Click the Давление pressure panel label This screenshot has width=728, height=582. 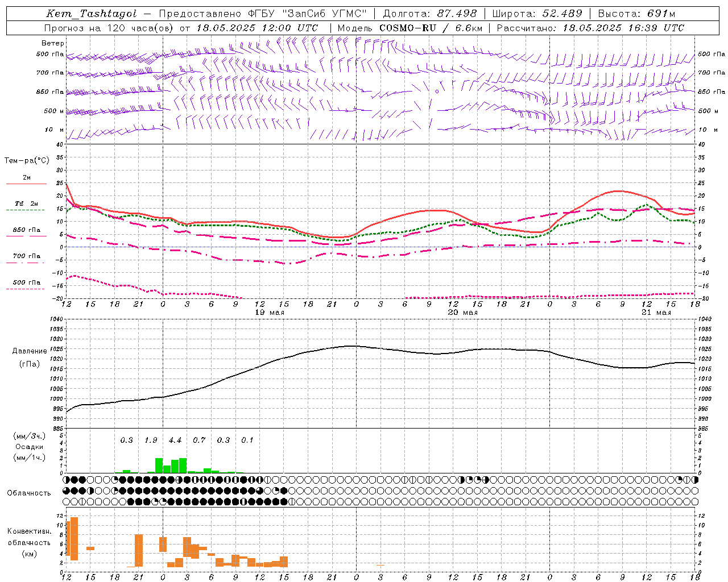(30, 351)
